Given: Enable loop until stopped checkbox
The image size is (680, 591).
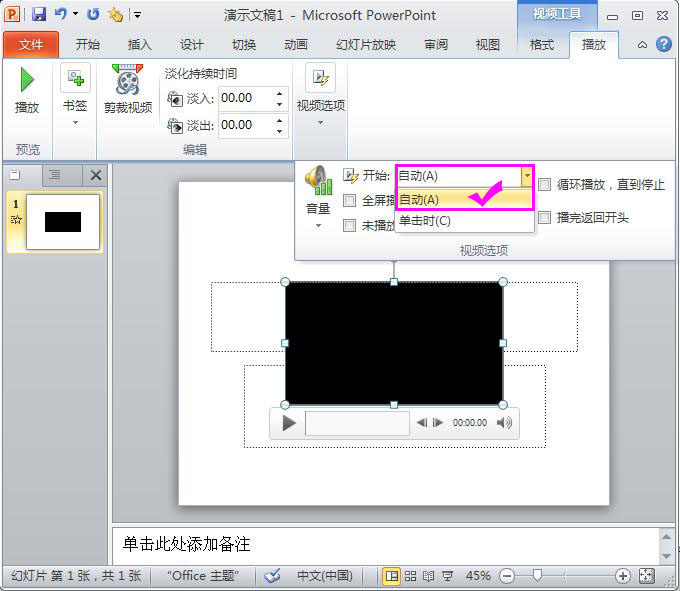Looking at the screenshot, I should (x=545, y=185).
